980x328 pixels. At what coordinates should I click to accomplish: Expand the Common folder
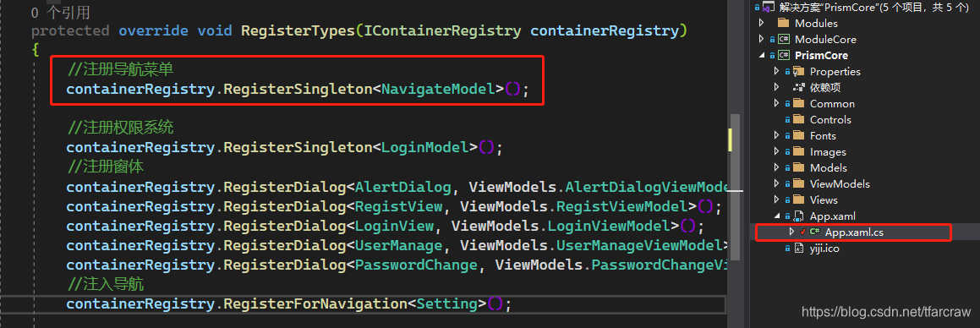click(777, 104)
